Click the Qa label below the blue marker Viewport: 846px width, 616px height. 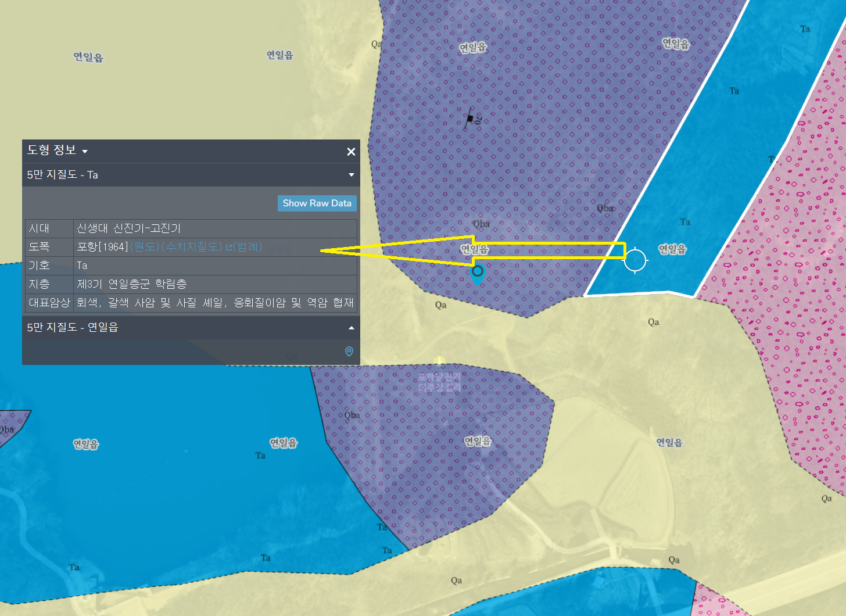click(441, 305)
